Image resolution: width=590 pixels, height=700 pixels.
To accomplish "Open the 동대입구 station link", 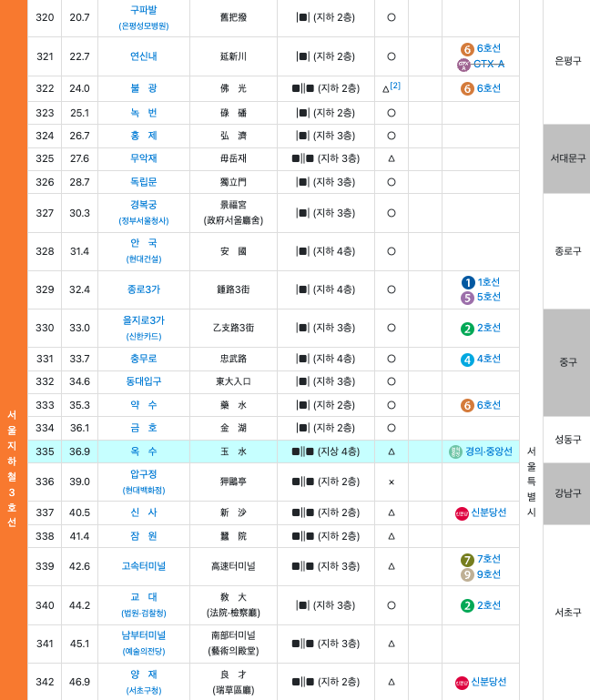I will coord(143,381).
